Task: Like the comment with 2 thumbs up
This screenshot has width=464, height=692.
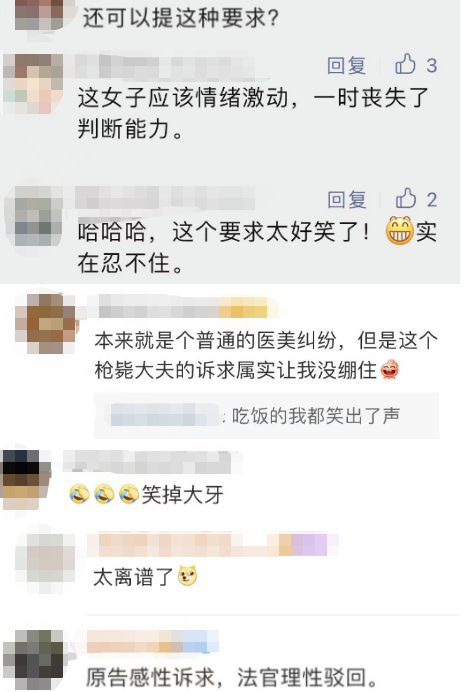Action: pos(405,199)
